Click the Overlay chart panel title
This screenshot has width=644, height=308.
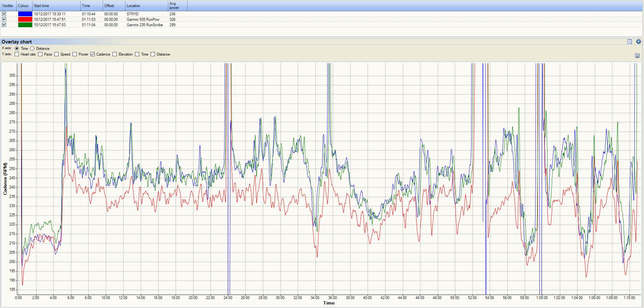click(x=17, y=42)
